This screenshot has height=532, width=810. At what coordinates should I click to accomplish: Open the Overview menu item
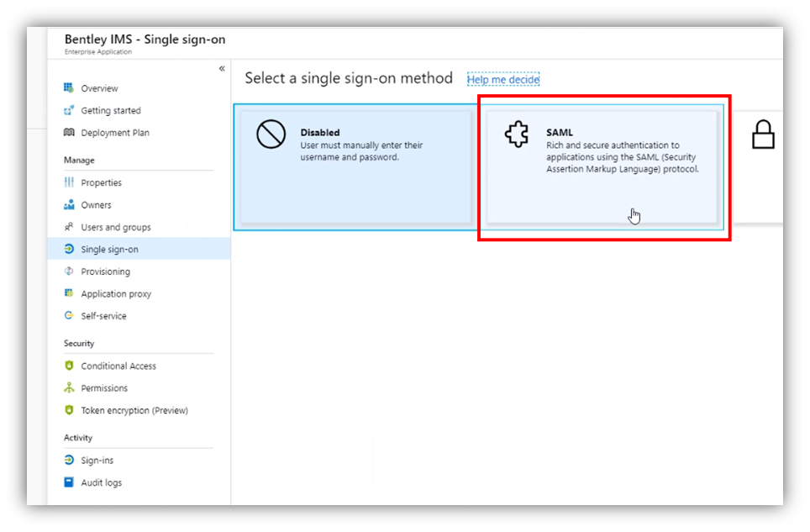[139, 87]
